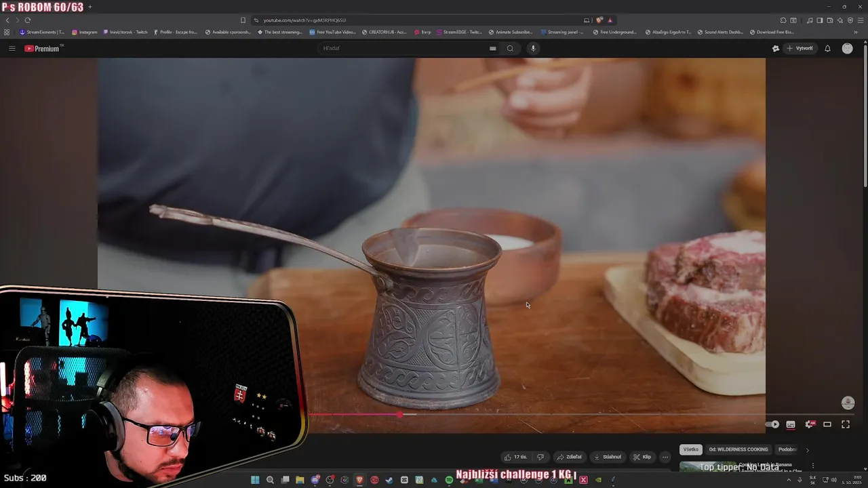Show hidden system tray icons
Viewport: 868px width, 488px height.
click(x=789, y=480)
